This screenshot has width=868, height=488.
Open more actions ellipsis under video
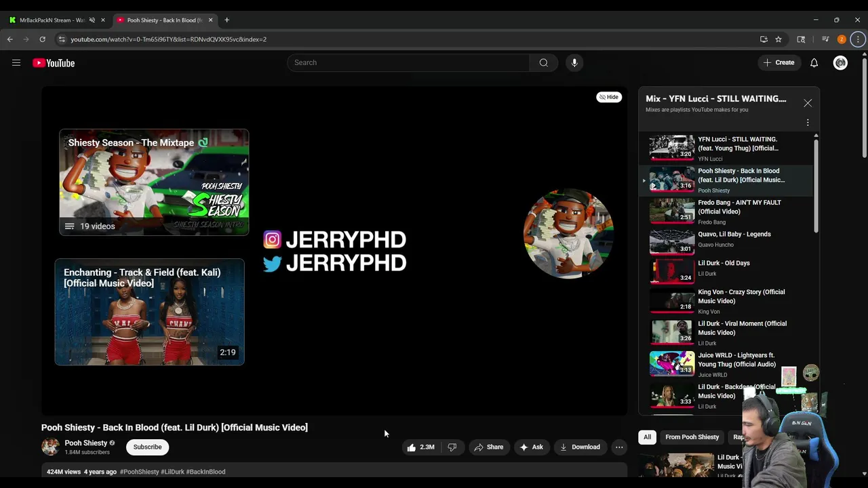(x=619, y=447)
